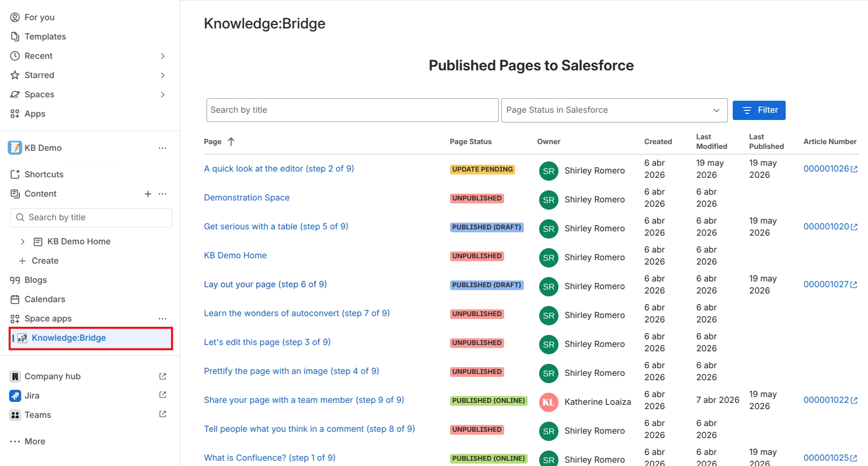Open Lay out your page link
Viewport: 868px width, 466px height.
click(x=265, y=284)
